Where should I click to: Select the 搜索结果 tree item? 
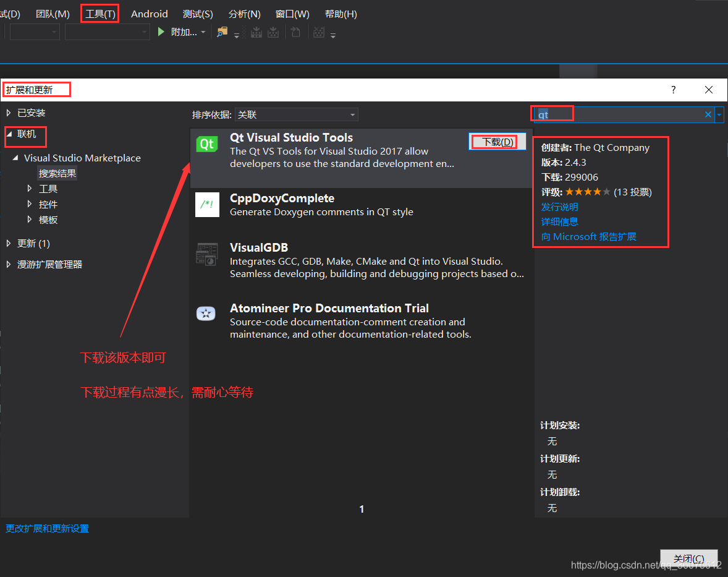point(57,173)
